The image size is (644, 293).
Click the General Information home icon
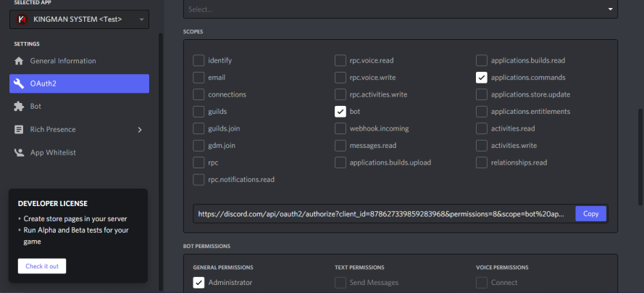(x=19, y=61)
